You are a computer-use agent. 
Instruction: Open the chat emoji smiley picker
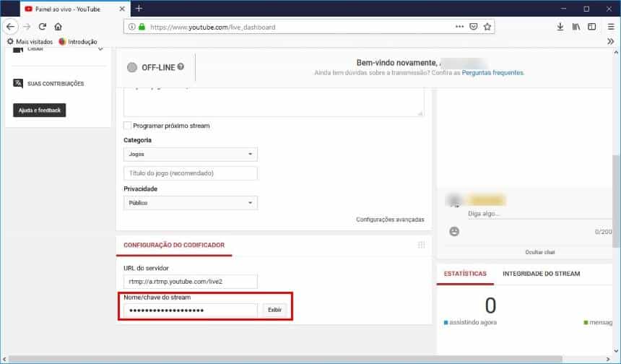click(454, 231)
